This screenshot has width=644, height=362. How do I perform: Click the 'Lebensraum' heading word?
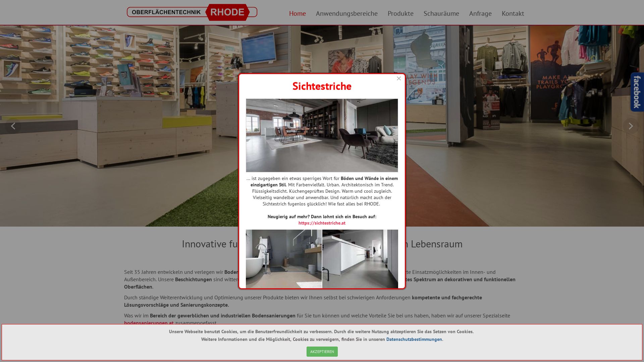click(x=437, y=244)
